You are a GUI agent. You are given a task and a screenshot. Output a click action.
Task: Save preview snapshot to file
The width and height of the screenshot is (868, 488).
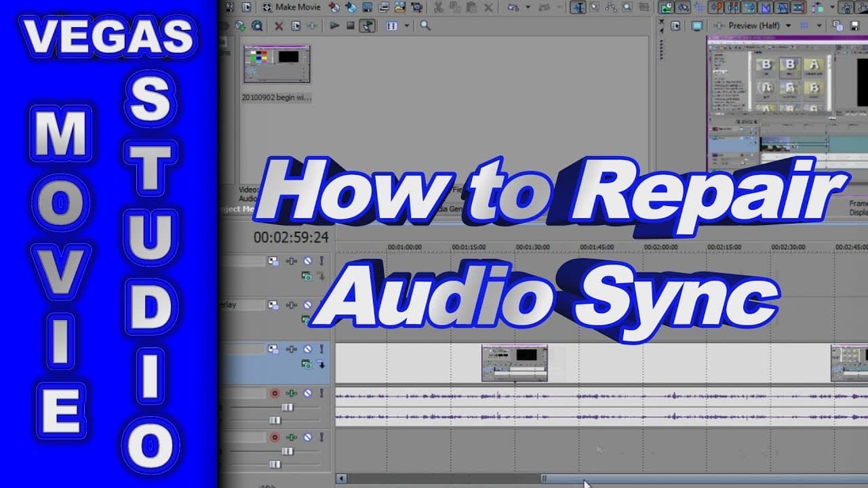[x=854, y=26]
